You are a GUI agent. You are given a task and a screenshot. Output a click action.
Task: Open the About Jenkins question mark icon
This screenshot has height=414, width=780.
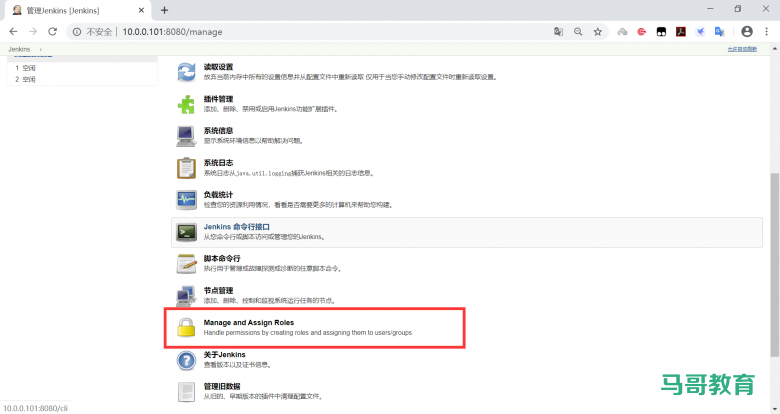[187, 360]
